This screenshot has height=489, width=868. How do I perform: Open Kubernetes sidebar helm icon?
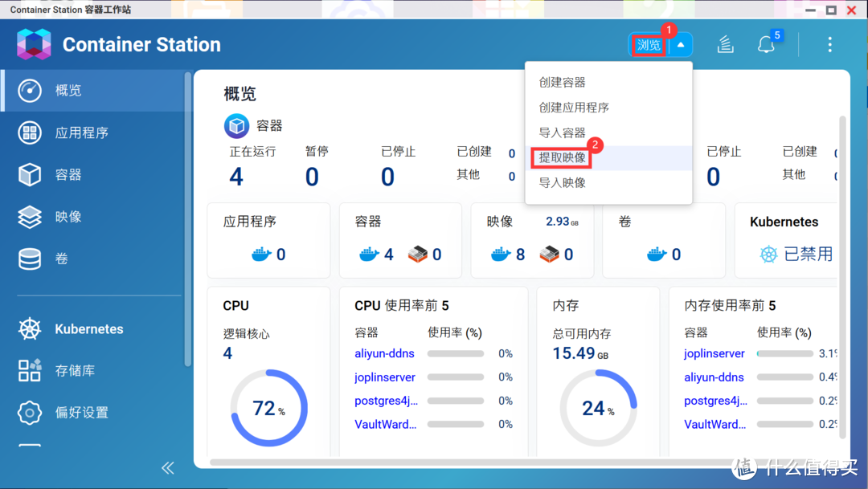pyautogui.click(x=30, y=329)
